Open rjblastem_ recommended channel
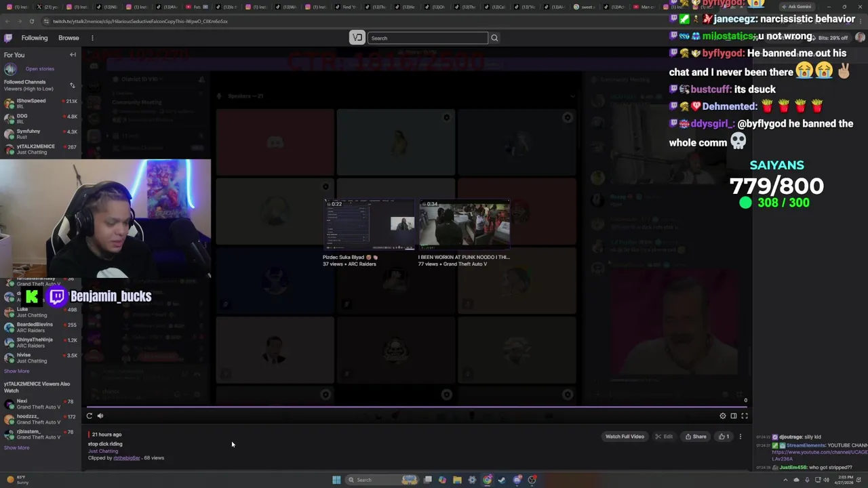868x488 pixels. pyautogui.click(x=41, y=434)
